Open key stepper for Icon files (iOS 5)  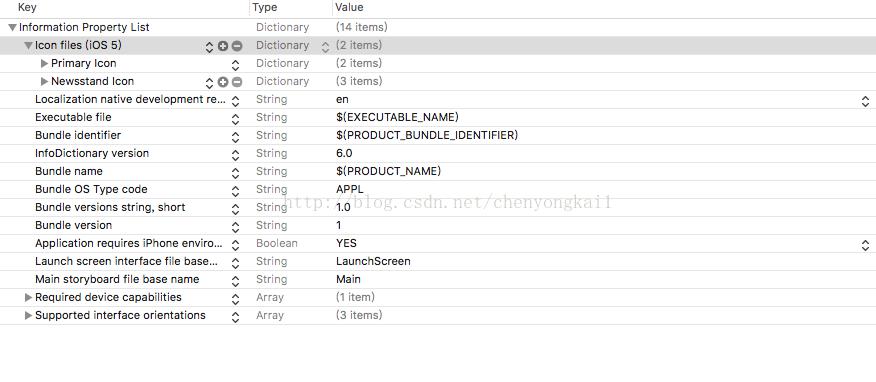tap(209, 47)
